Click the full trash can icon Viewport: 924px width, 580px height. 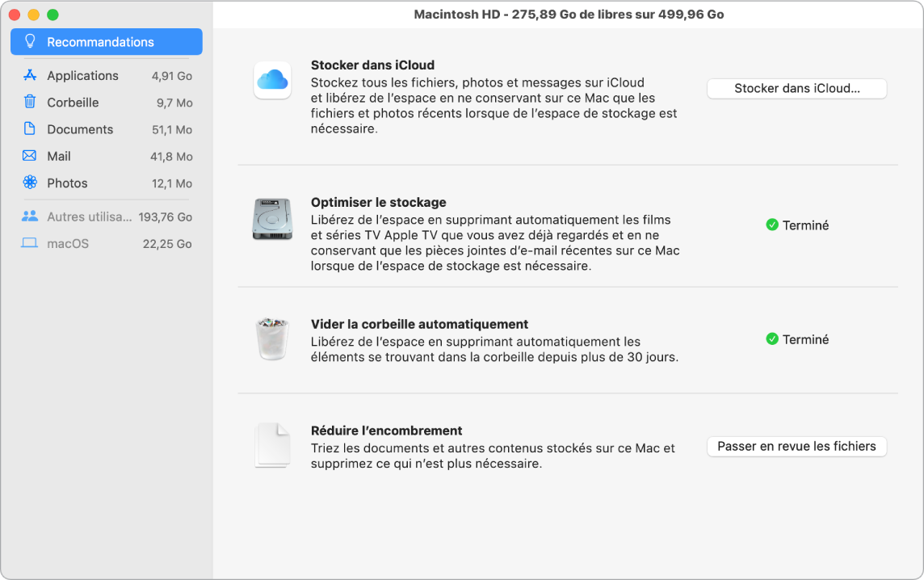(x=272, y=338)
